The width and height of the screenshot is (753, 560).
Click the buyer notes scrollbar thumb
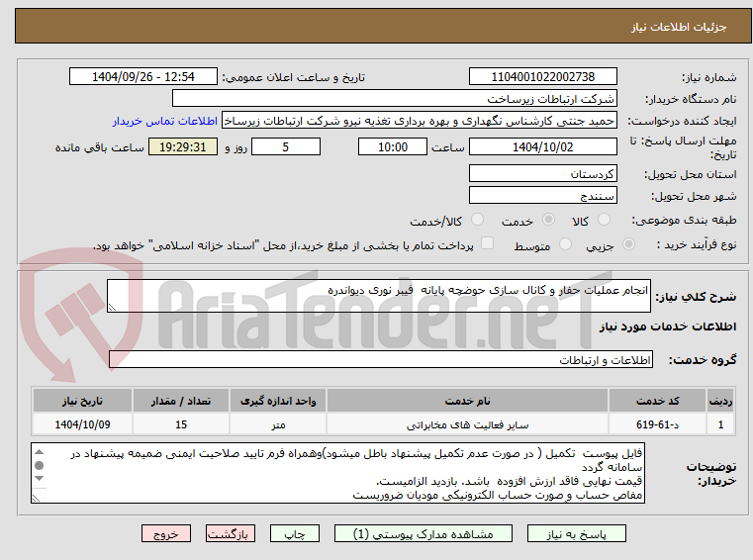click(40, 465)
